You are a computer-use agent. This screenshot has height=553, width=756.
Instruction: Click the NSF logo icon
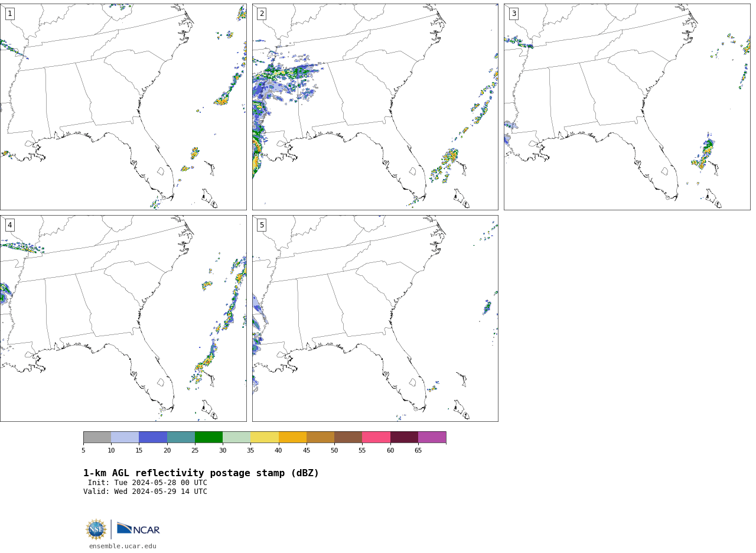96,529
